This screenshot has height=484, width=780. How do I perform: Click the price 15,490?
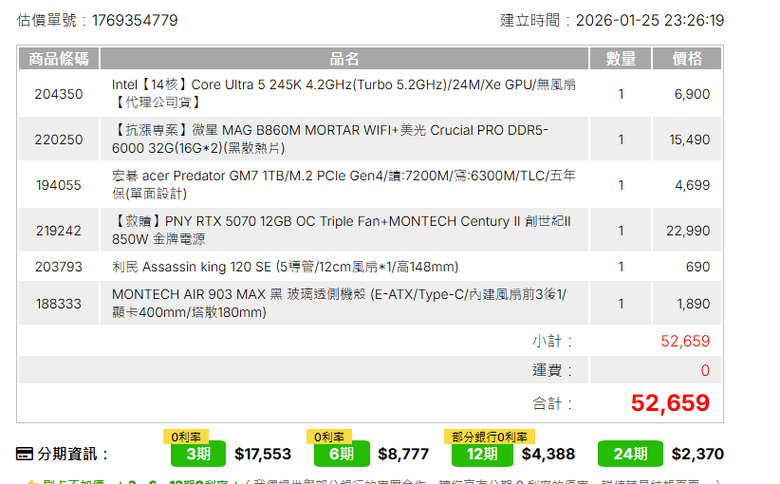click(x=689, y=139)
